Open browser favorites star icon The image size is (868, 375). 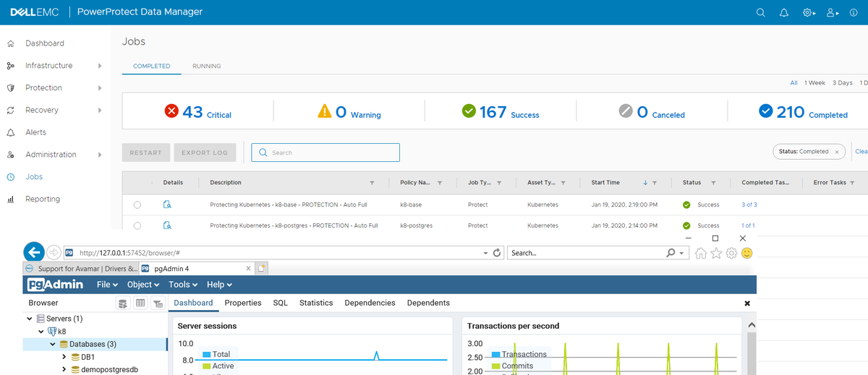click(716, 253)
